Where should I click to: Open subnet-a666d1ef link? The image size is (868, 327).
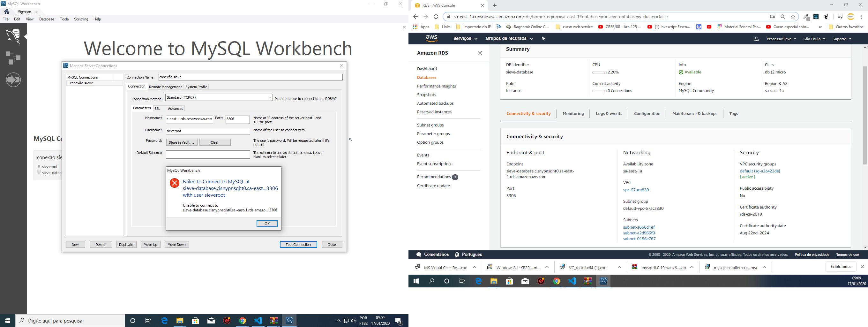(639, 227)
